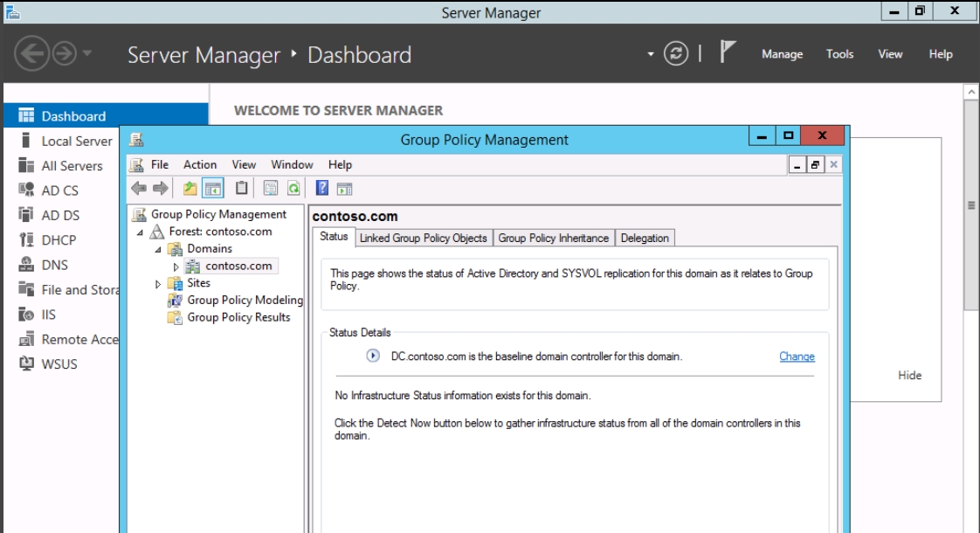The image size is (980, 533).
Task: Select the contoso.com domain tree item
Action: 238,266
